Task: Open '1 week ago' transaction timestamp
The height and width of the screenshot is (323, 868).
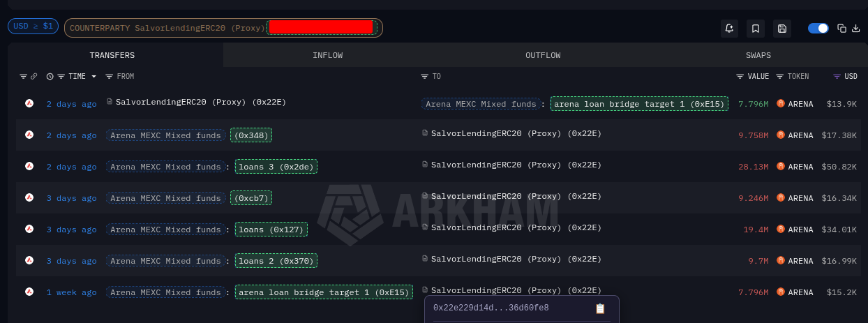Action: (x=71, y=292)
